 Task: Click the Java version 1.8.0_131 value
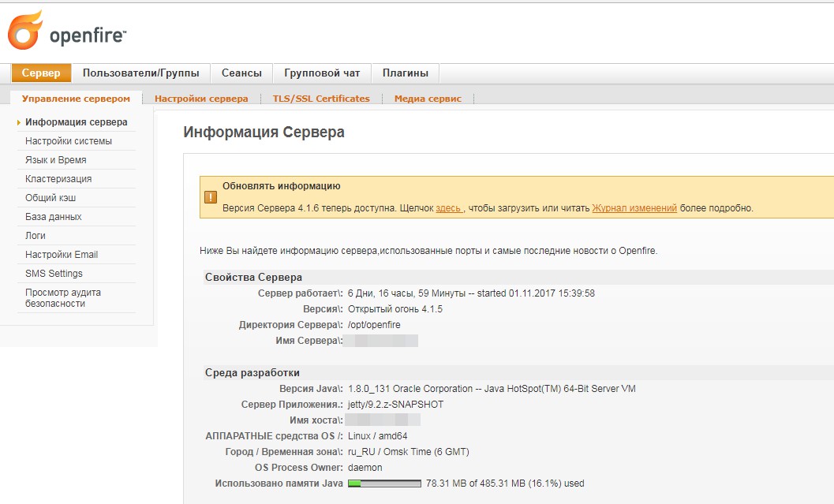pyautogui.click(x=492, y=389)
